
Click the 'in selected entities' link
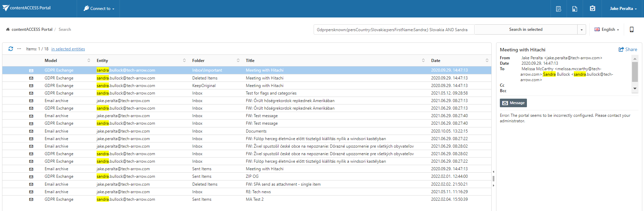click(x=68, y=49)
